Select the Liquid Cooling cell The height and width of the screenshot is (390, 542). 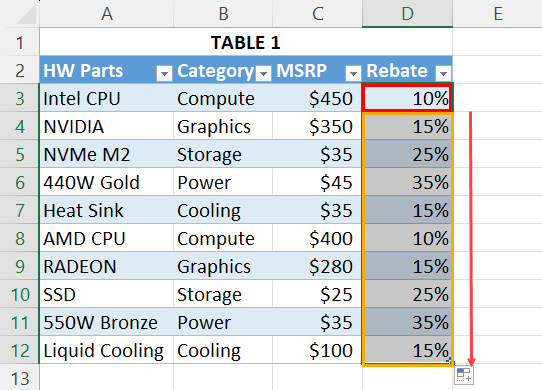pos(106,350)
